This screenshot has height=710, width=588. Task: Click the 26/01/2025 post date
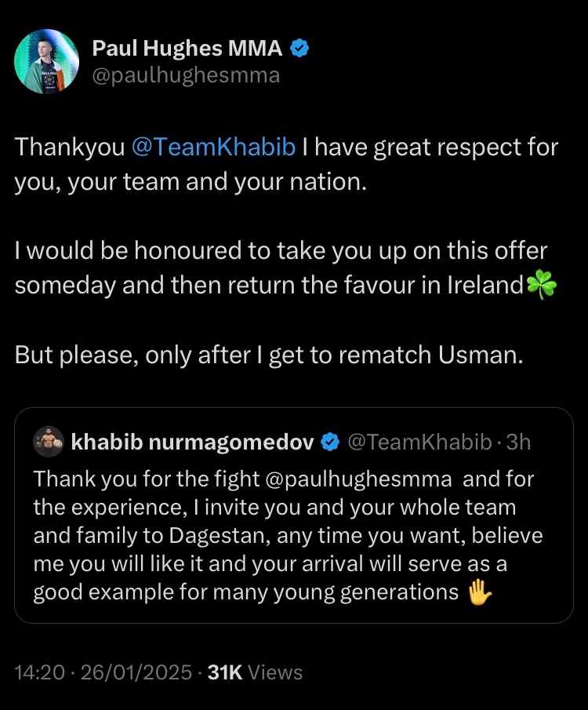click(x=136, y=672)
